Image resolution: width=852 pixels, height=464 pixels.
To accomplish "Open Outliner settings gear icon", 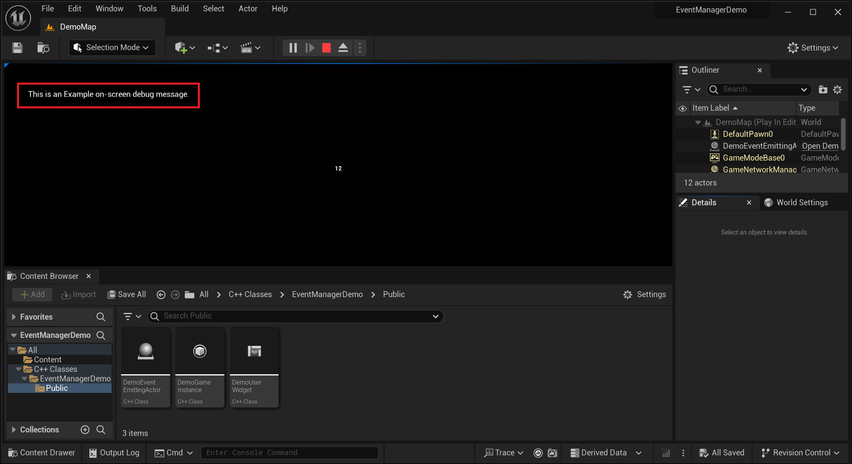I will tap(837, 90).
